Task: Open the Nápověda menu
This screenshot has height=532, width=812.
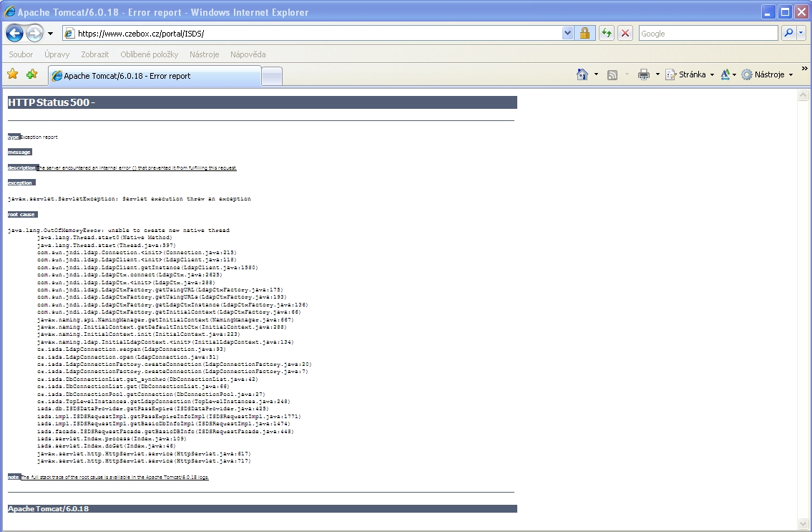Action: (248, 54)
